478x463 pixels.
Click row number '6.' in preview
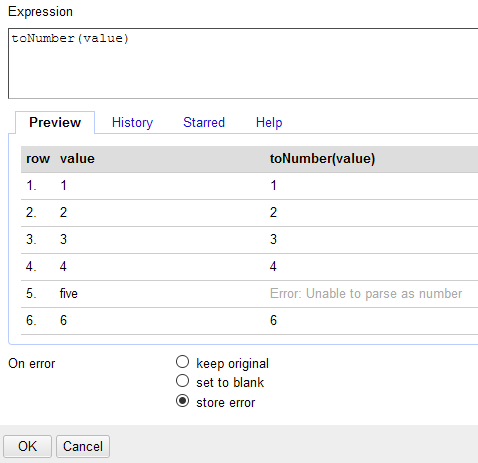click(x=31, y=320)
